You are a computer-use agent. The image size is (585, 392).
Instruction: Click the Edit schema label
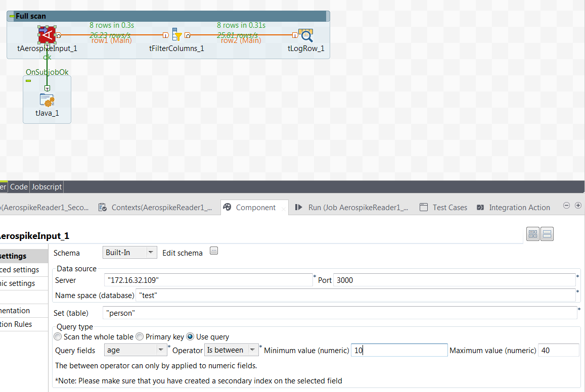[x=183, y=253]
